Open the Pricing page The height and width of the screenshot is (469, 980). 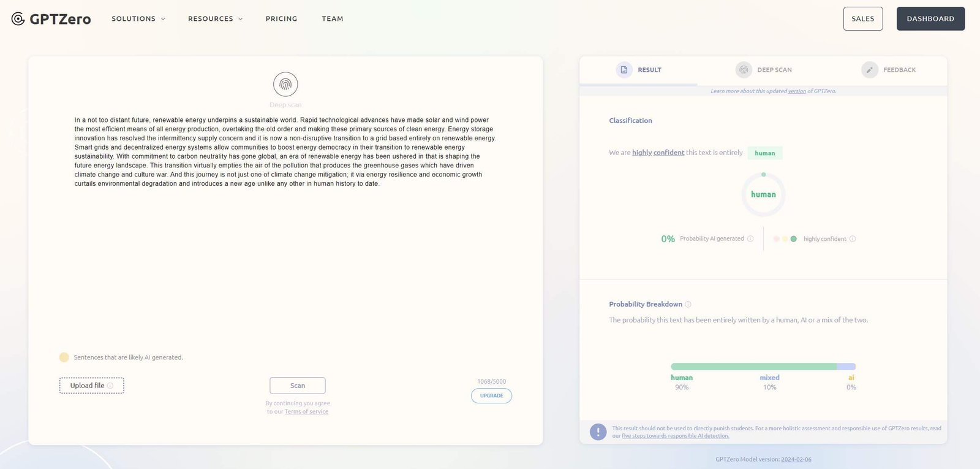(x=281, y=19)
